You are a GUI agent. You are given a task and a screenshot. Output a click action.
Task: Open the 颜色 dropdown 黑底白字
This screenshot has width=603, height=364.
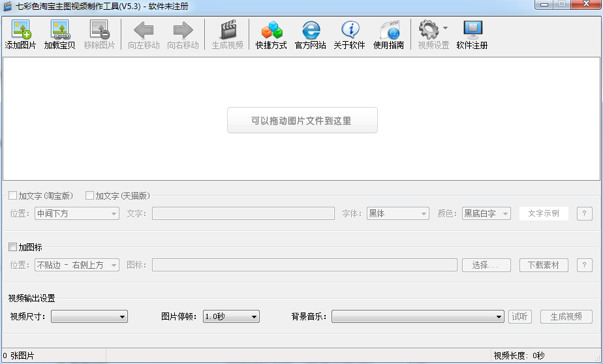(486, 213)
